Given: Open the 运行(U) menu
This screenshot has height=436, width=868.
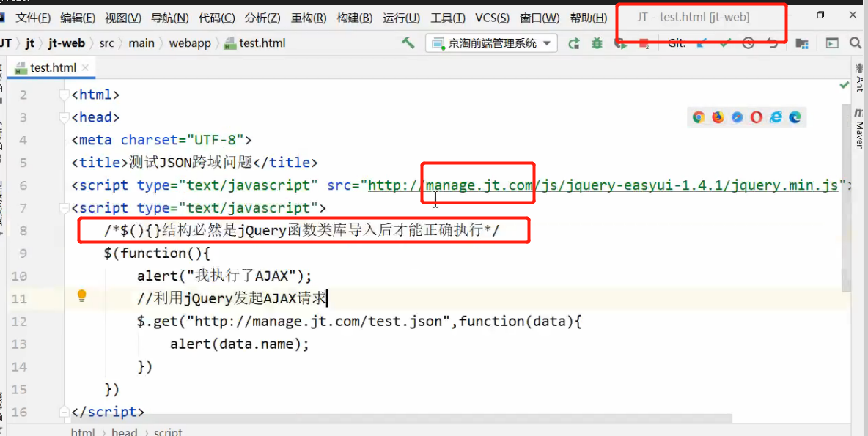Looking at the screenshot, I should pyautogui.click(x=401, y=18).
